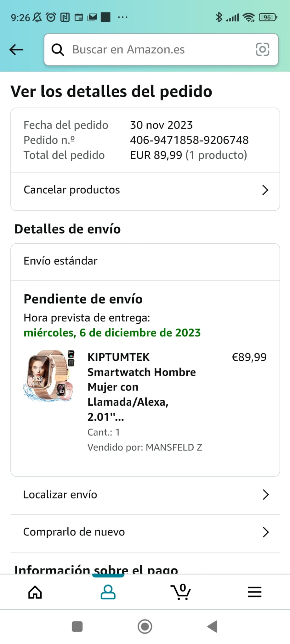Tap the search magnifier icon
Viewport: 290px width, 644px height.
(x=58, y=50)
